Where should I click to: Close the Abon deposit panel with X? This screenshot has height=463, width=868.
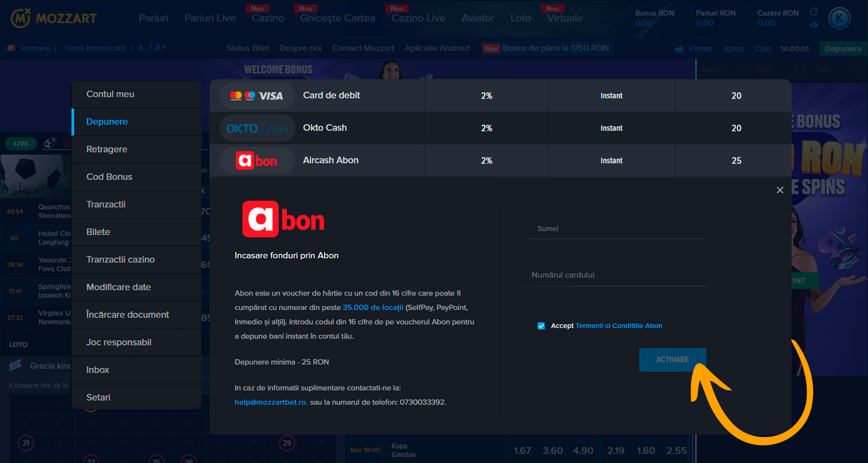(x=780, y=190)
